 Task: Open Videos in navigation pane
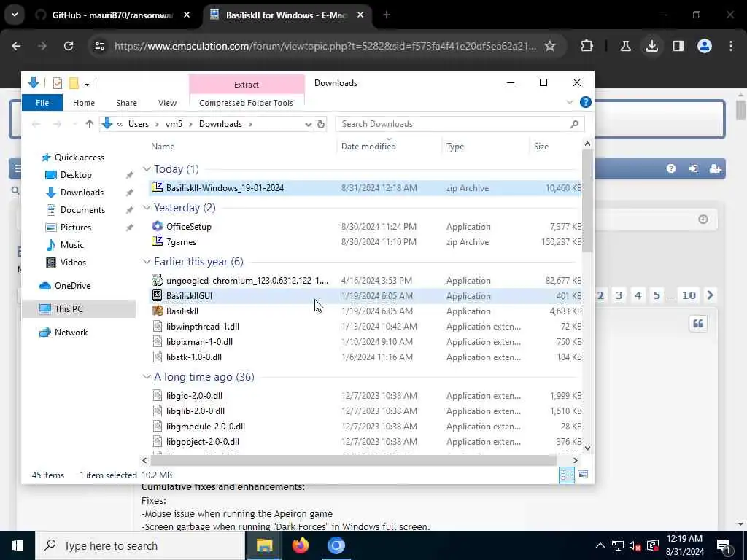(x=73, y=262)
